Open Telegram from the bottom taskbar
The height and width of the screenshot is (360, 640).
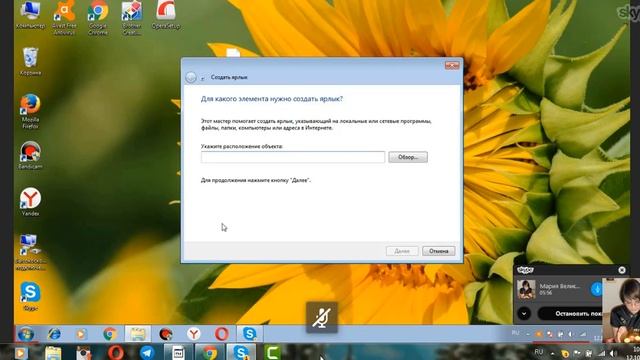[147, 352]
